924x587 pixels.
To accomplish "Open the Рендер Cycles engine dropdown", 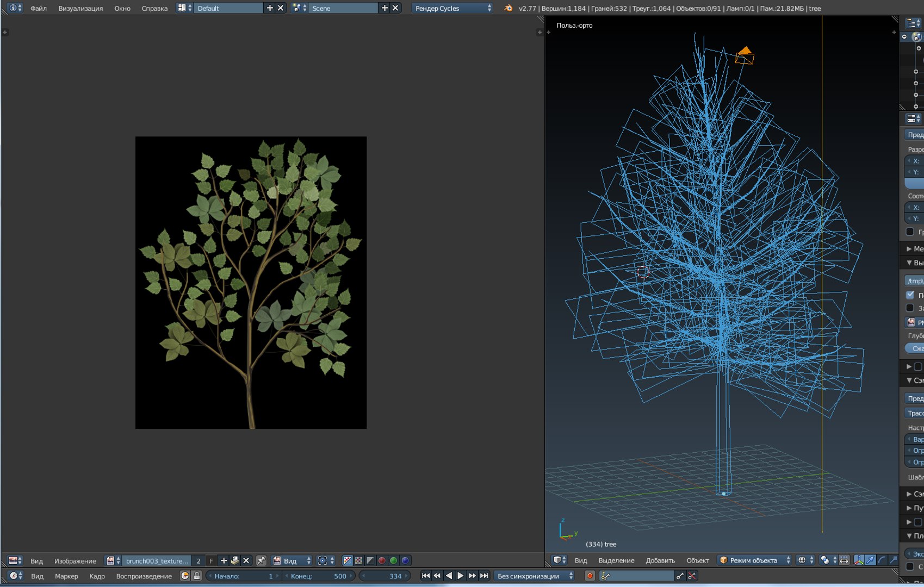I will click(x=452, y=8).
